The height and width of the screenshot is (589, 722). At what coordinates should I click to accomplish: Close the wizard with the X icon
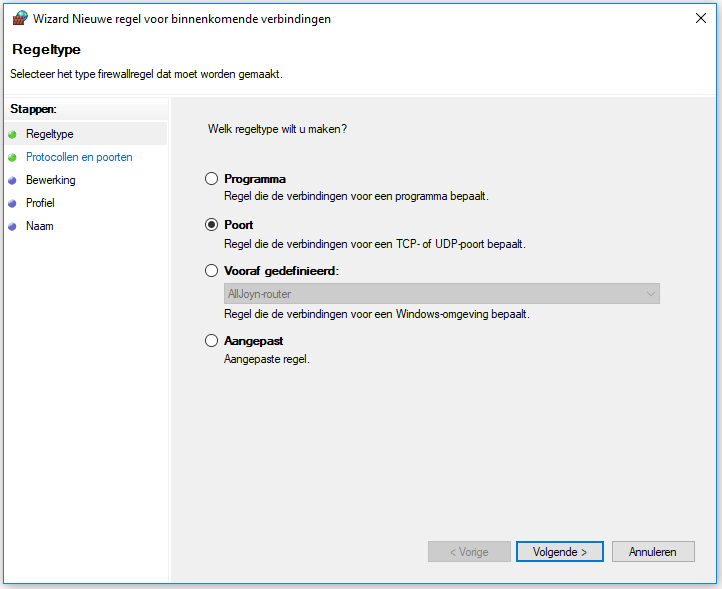[701, 18]
